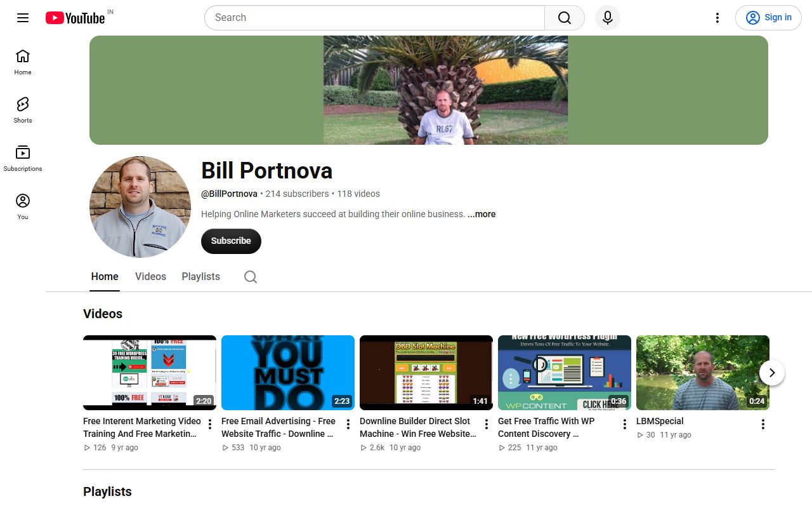Open options menu for Get Free Traffic video
Viewport: 812px width, 508px height.
click(x=625, y=424)
